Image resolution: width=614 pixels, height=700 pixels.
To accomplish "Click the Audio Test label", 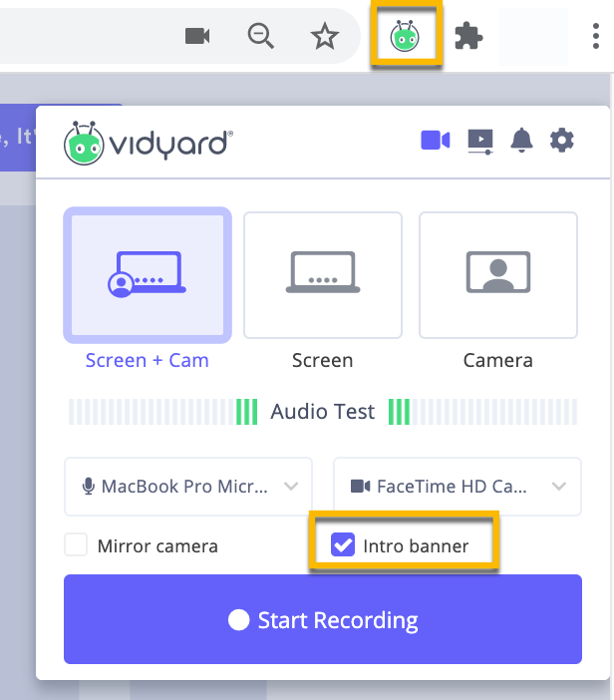I will click(x=323, y=412).
